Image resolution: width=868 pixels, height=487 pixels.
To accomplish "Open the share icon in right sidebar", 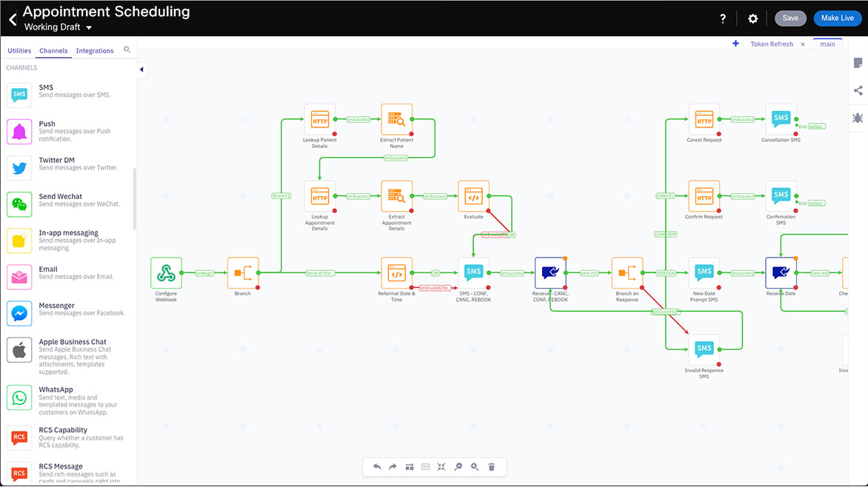I will click(x=858, y=90).
